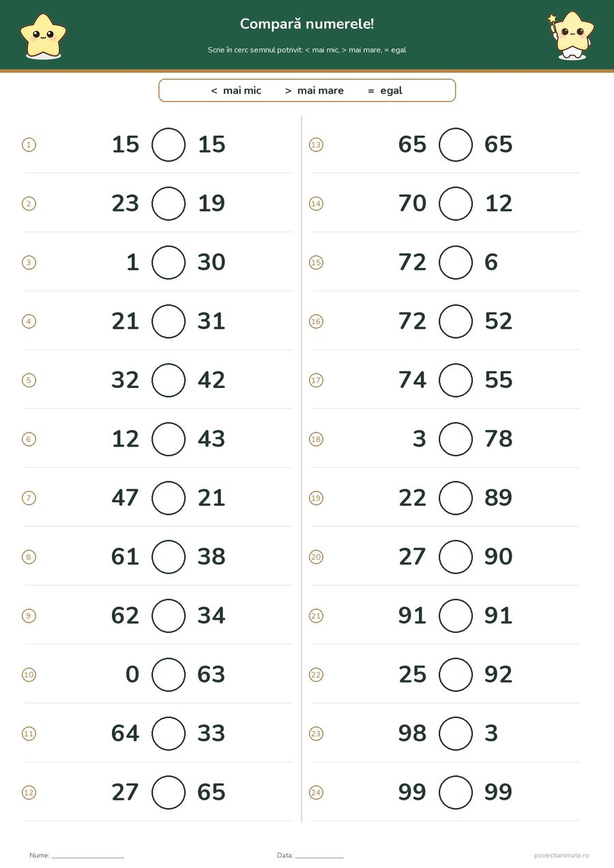This screenshot has height=868, width=614.
Task: Click the circle between 98 and 3
Action: pos(456,734)
